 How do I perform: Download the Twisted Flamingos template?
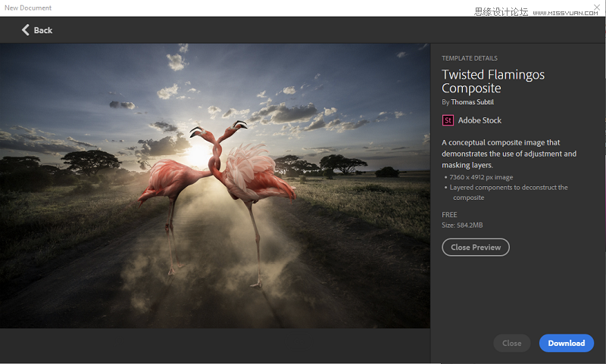click(566, 343)
